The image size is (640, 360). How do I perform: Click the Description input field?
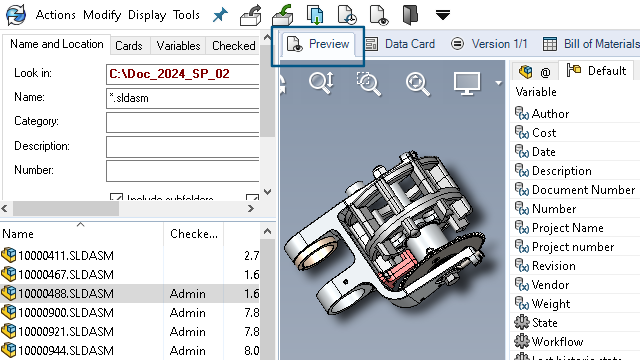click(x=182, y=147)
